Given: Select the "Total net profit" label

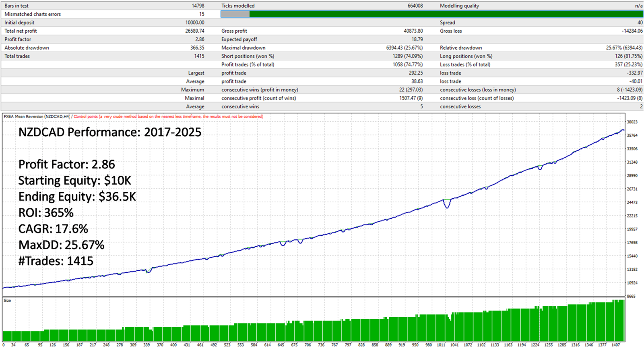Looking at the screenshot, I should point(21,31).
